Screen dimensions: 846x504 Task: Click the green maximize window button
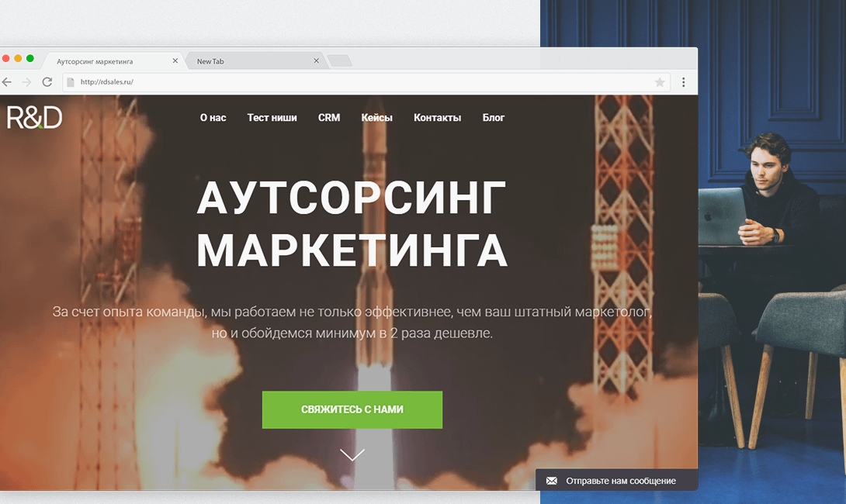[x=30, y=58]
